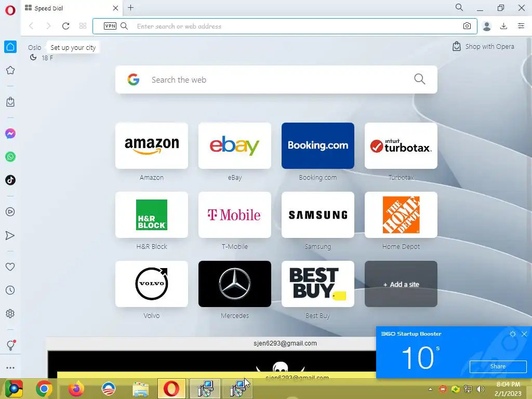Open Chrome from the taskbar
This screenshot has width=532, height=399.
point(44,389)
